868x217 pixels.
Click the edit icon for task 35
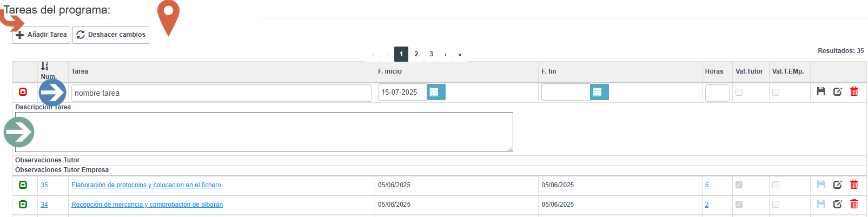click(x=838, y=185)
